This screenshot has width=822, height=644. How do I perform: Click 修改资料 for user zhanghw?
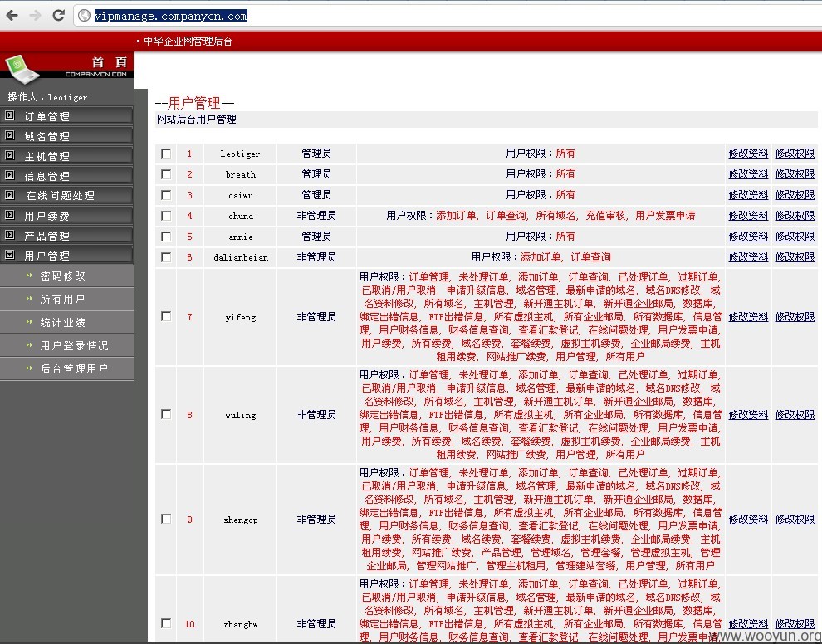tap(748, 623)
